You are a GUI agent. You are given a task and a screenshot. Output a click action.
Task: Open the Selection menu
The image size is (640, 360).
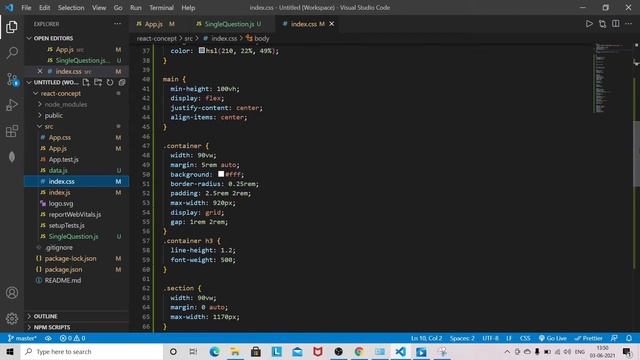coord(71,7)
